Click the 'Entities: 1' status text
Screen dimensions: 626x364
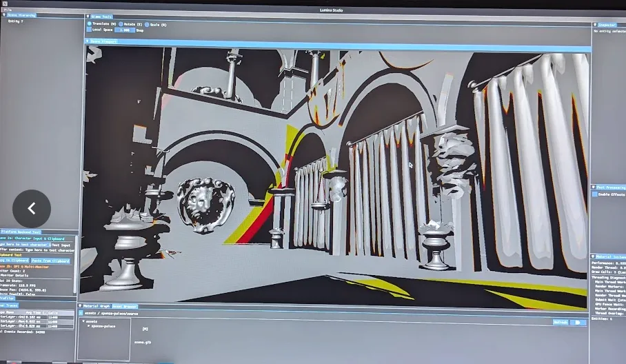(602, 318)
